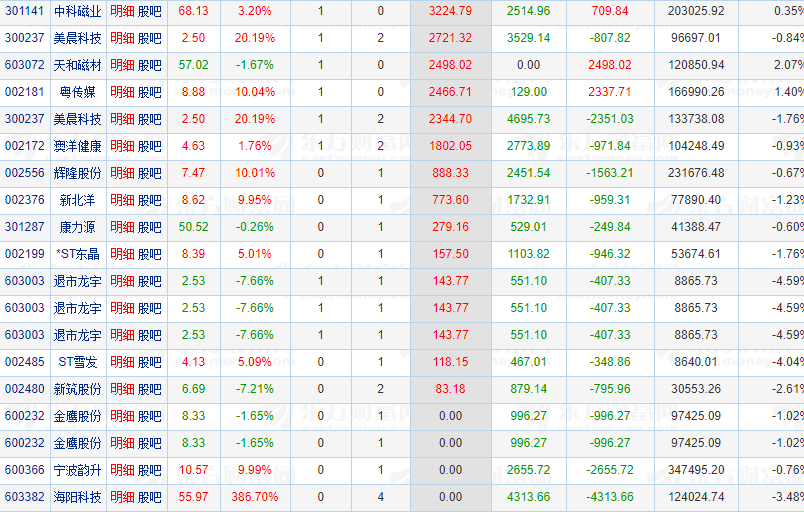Open the 海阳科技 stock name link

click(77, 497)
